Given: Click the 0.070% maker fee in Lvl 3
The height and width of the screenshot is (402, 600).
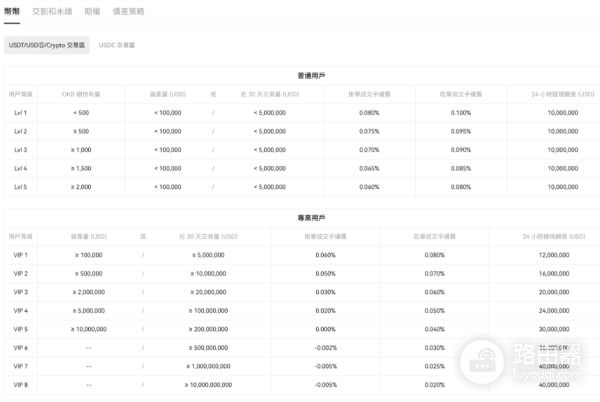Looking at the screenshot, I should click(369, 150).
